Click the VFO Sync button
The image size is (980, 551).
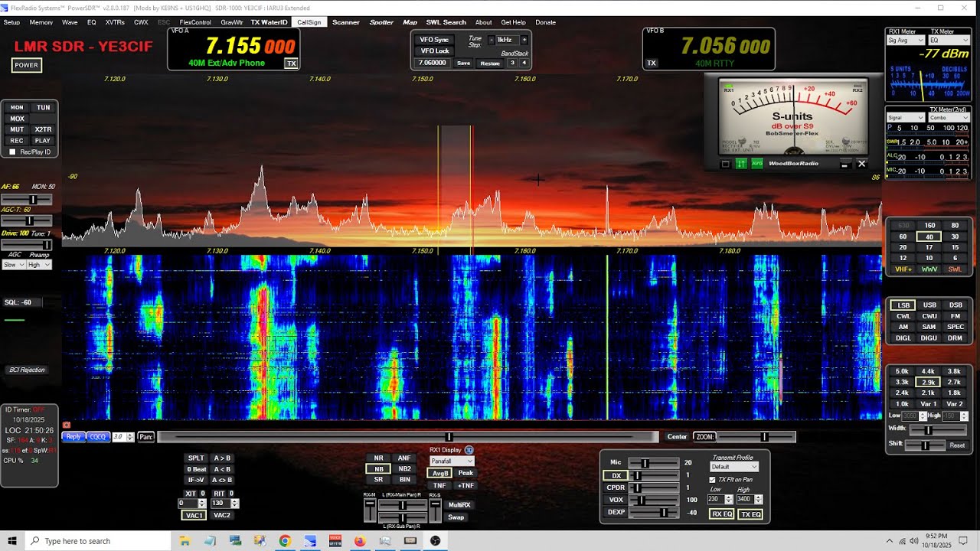tap(434, 40)
